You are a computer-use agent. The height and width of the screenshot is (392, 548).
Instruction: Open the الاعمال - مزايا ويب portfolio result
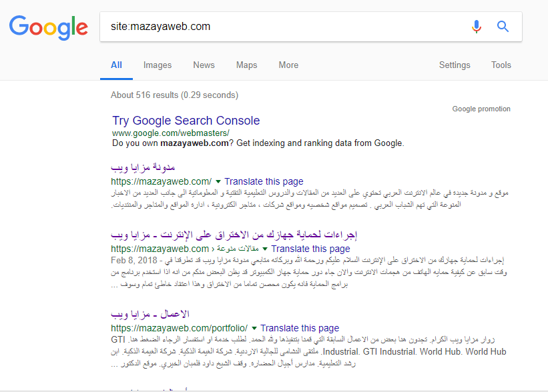[x=151, y=314]
